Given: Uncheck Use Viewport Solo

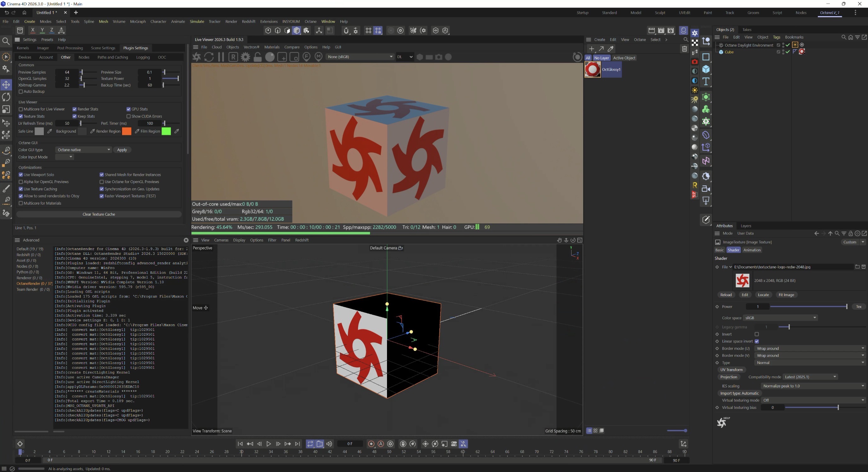Looking at the screenshot, I should (x=21, y=174).
